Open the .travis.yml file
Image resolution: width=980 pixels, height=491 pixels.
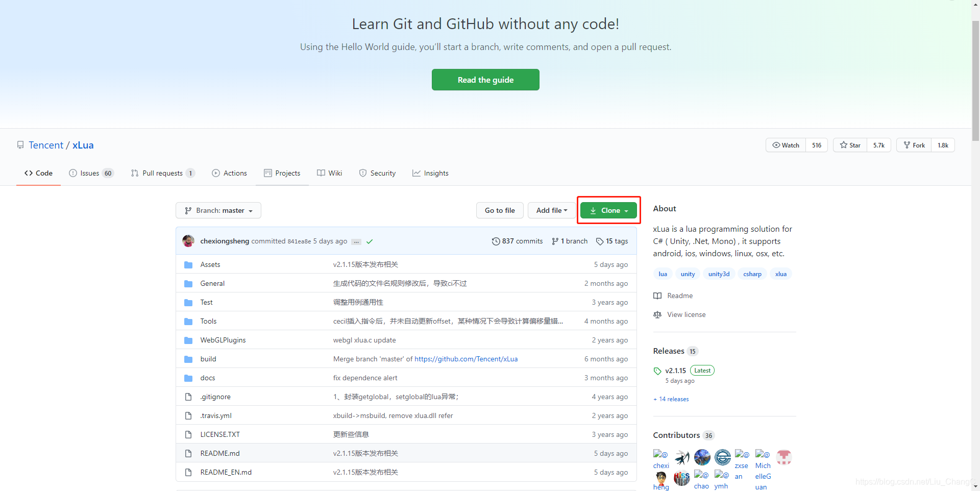pyautogui.click(x=216, y=415)
